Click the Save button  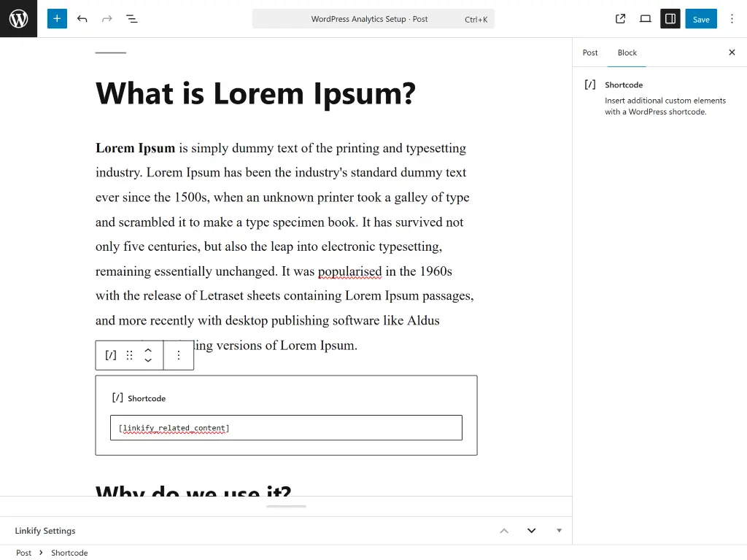700,18
